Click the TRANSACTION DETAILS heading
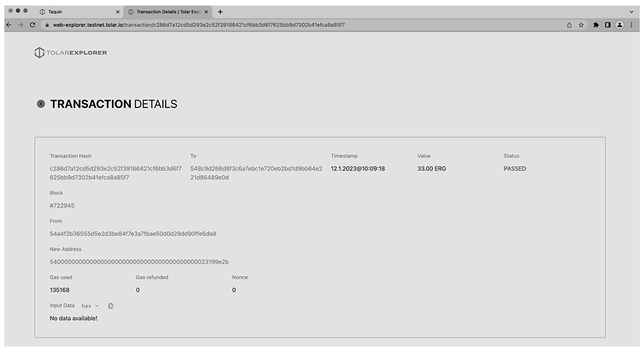Screen dimensions: 644x352 point(114,104)
